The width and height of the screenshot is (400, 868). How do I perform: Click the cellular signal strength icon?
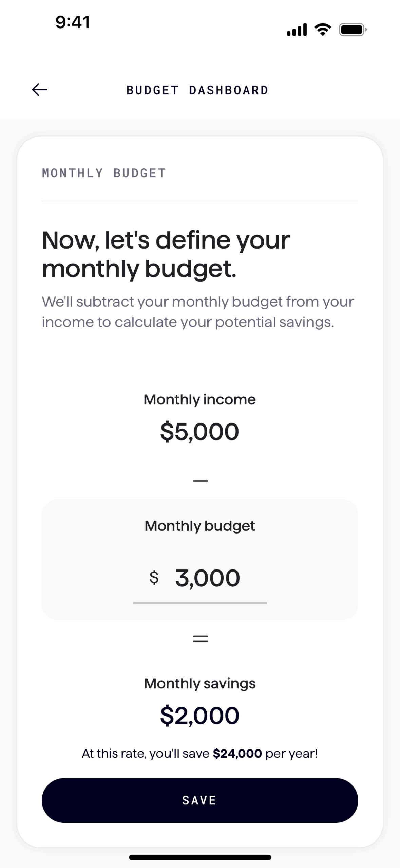coord(297,30)
